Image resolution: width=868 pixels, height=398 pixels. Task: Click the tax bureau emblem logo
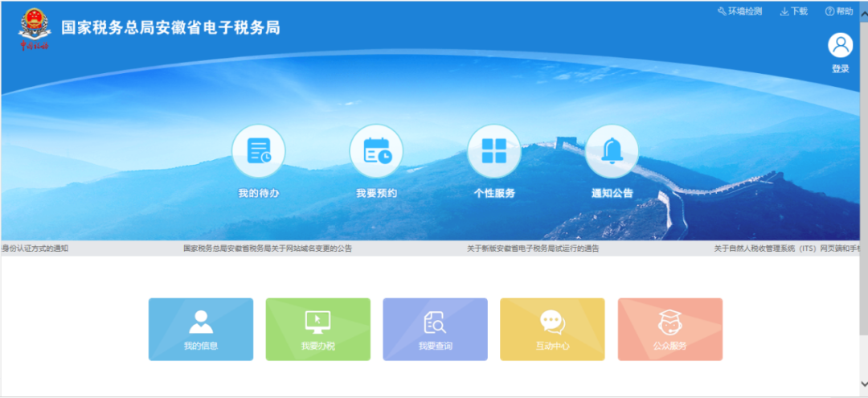pyautogui.click(x=35, y=29)
